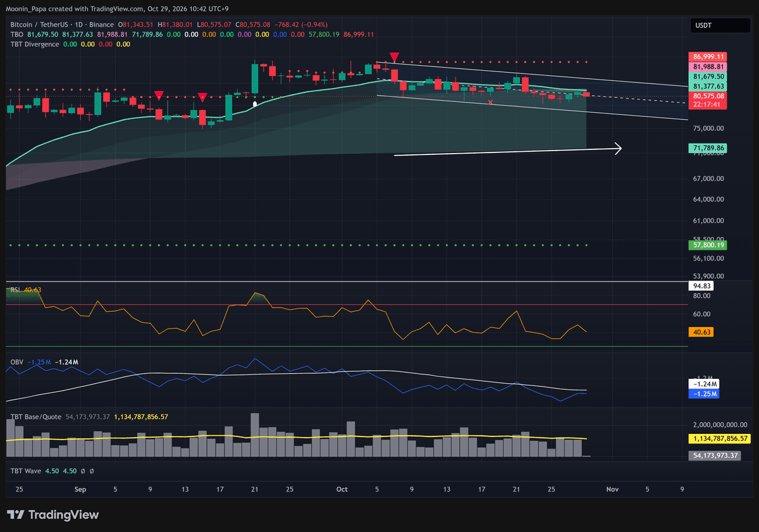759x532 pixels.
Task: Select the TBT Wave indicator legend
Action: (26, 471)
